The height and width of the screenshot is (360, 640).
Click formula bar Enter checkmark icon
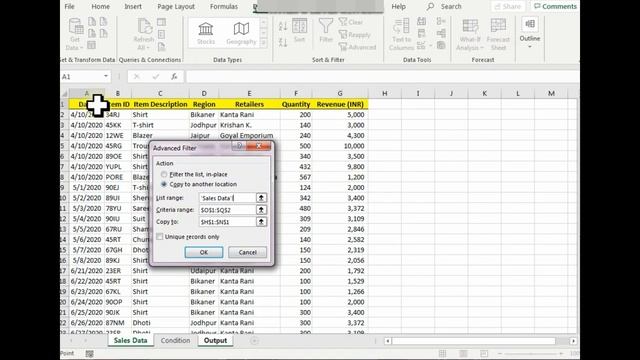[x=156, y=77]
